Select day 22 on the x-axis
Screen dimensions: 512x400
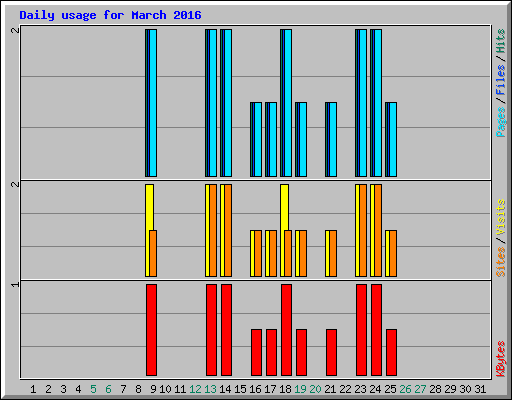click(345, 389)
